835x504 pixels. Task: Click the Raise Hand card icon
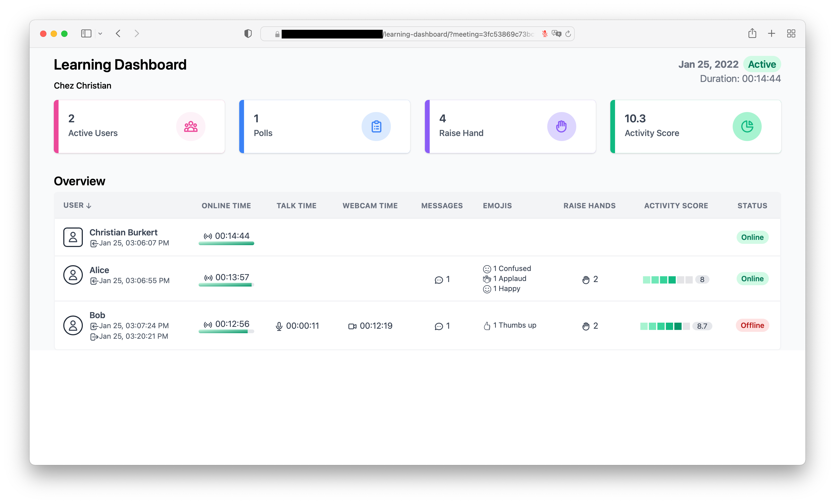tap(562, 126)
